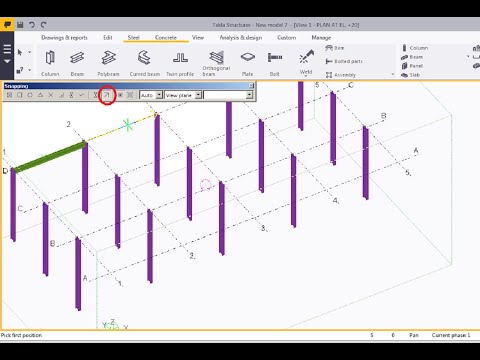The width and height of the screenshot is (480, 360).
Task: Click the Bolted parts command
Action: pos(344,61)
